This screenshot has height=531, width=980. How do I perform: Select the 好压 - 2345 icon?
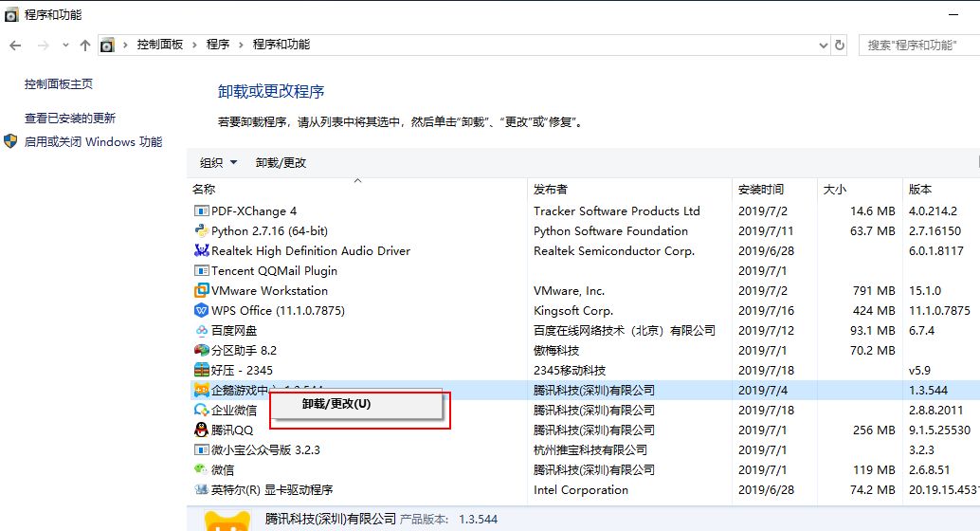201,370
